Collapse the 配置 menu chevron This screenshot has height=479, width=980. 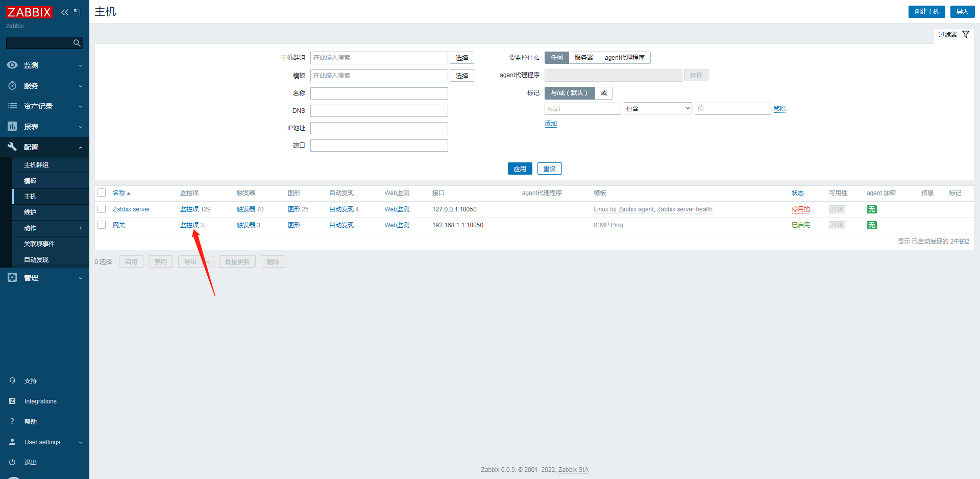[x=81, y=147]
